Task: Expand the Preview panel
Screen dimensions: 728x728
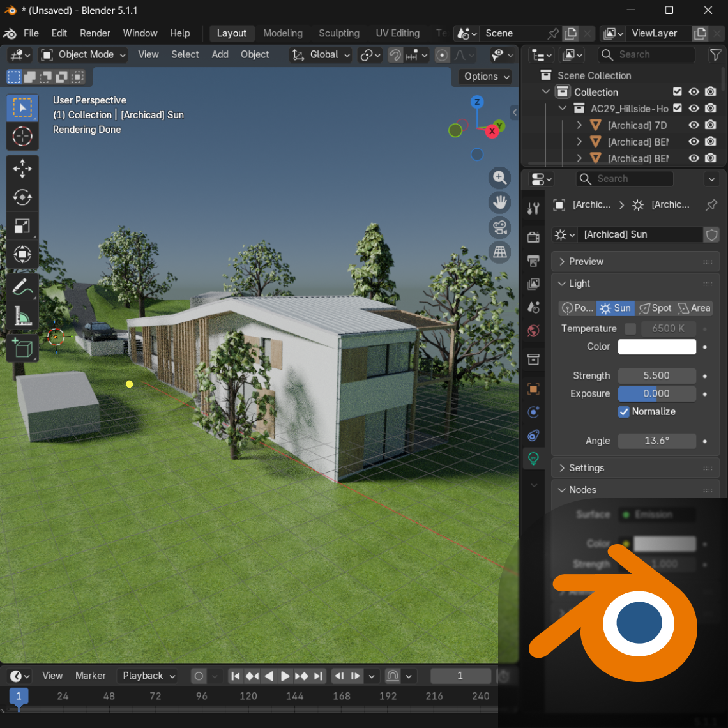Action: click(x=635, y=261)
